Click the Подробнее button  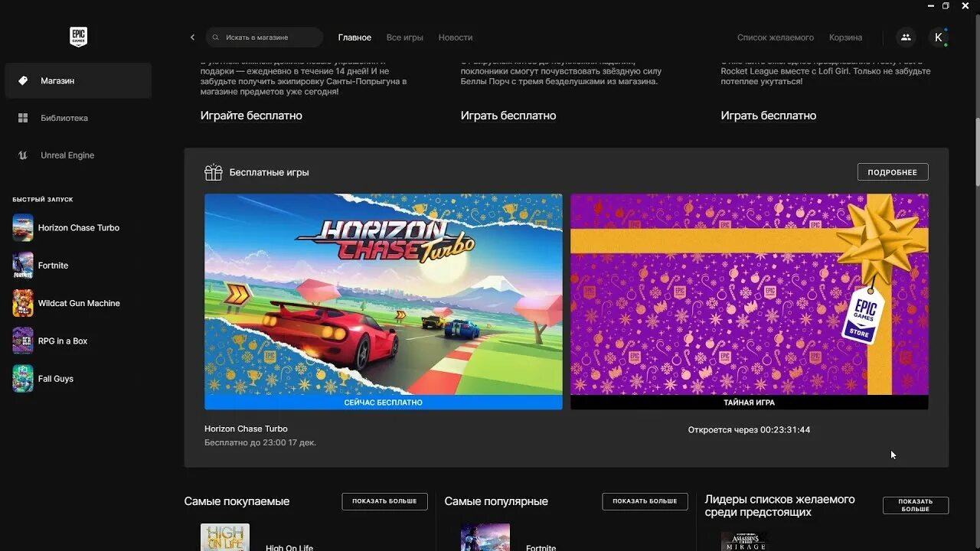coord(893,172)
